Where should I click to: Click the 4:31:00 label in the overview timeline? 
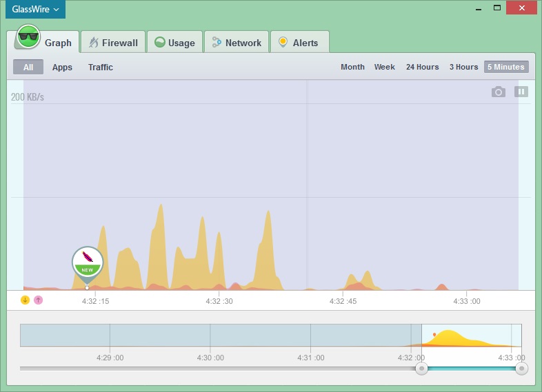pyautogui.click(x=311, y=358)
